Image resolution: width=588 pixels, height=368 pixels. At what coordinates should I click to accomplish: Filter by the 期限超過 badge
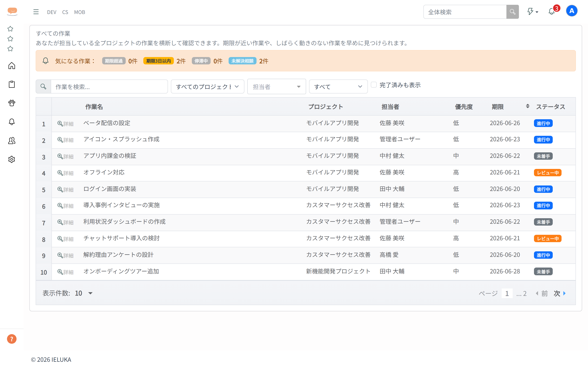[x=114, y=61]
